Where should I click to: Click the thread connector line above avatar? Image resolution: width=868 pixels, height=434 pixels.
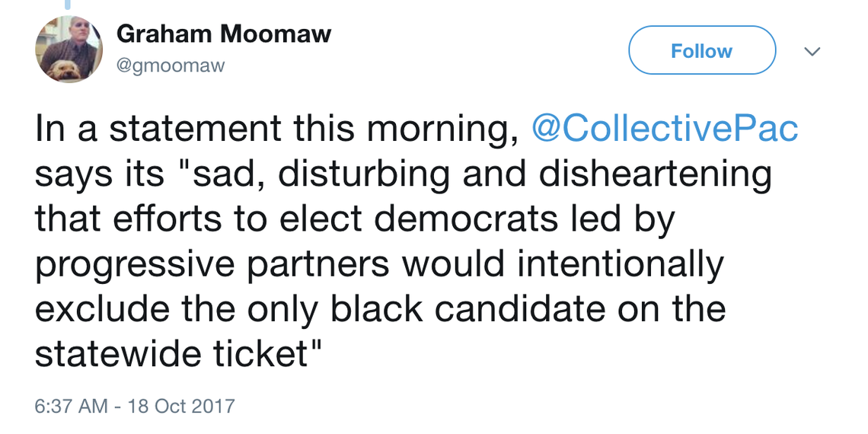click(68, 5)
